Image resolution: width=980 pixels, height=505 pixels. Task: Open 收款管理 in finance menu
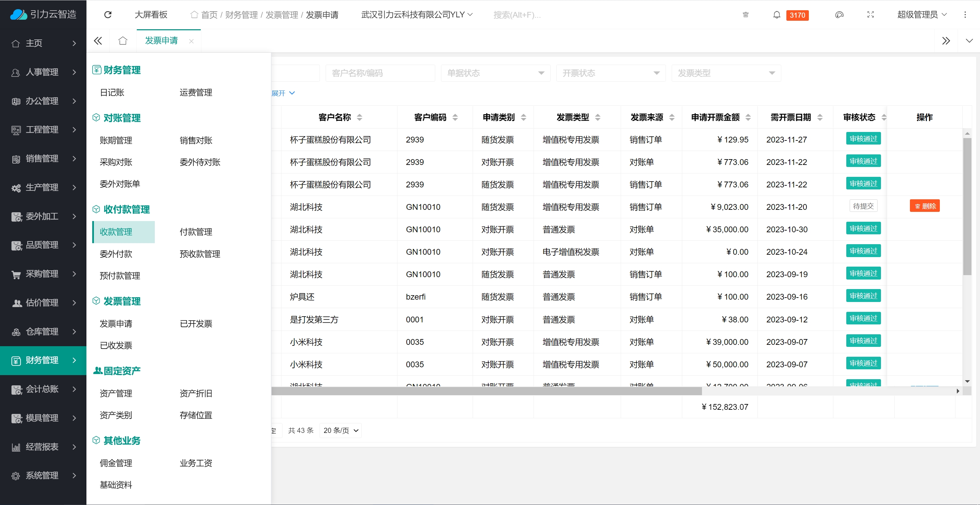click(x=116, y=232)
